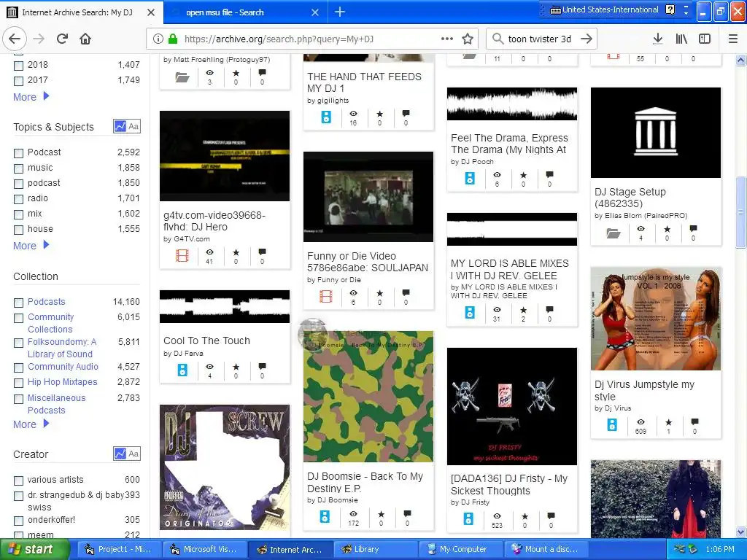The width and height of the screenshot is (747, 560).
Task: Toggle the sidebar view icon
Action: point(705,39)
